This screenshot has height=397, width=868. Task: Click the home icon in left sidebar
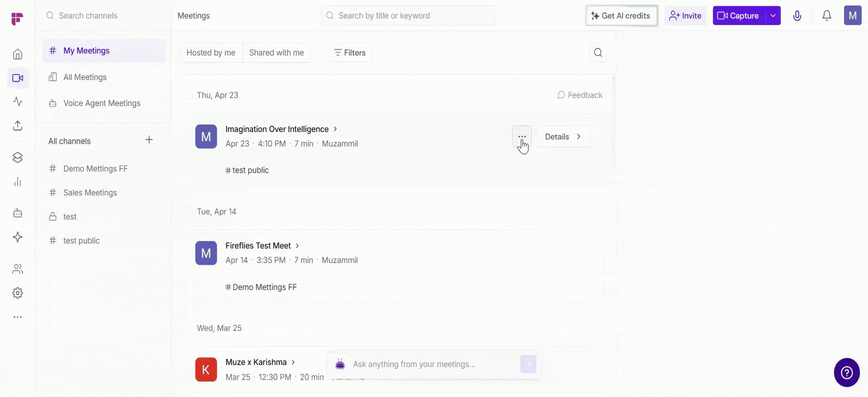pos(18,54)
